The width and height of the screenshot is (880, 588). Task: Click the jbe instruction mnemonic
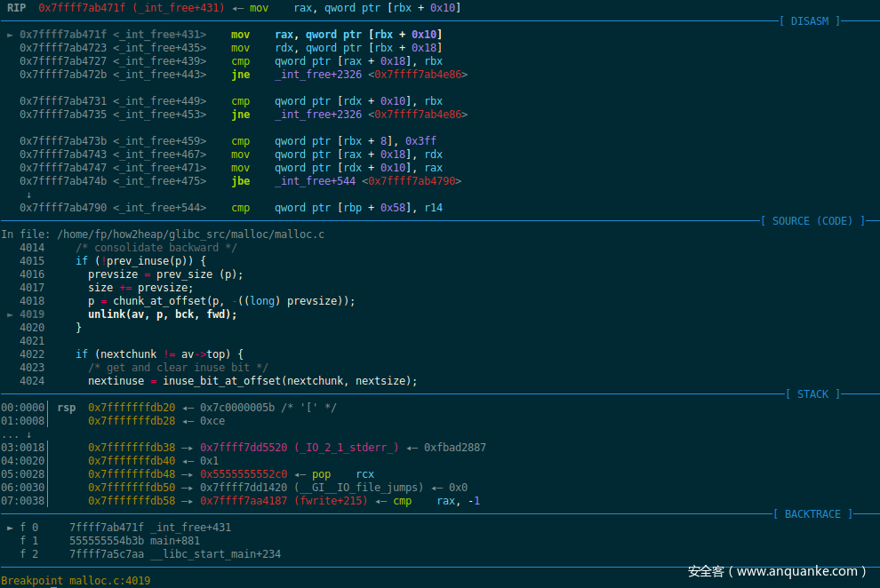[x=240, y=181]
